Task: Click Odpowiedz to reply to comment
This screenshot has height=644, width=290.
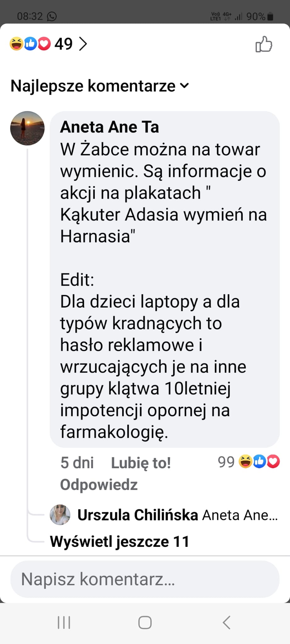Action: pyautogui.click(x=99, y=485)
